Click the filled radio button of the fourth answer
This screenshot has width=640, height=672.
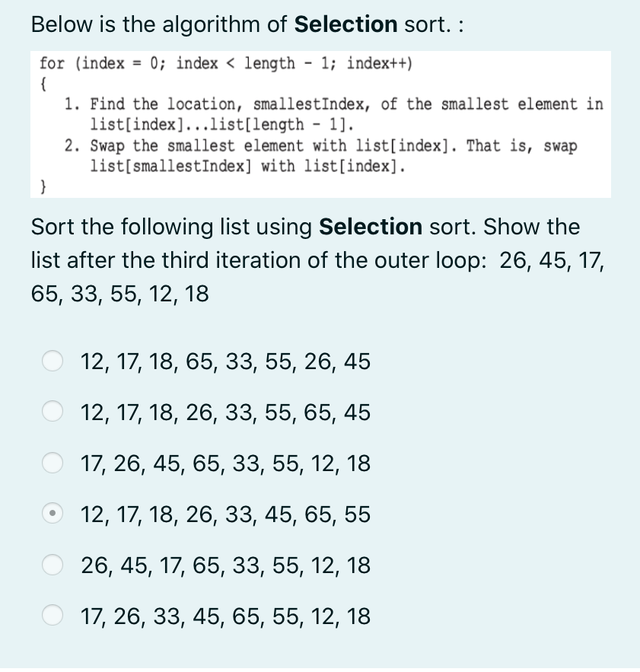tap(52, 513)
